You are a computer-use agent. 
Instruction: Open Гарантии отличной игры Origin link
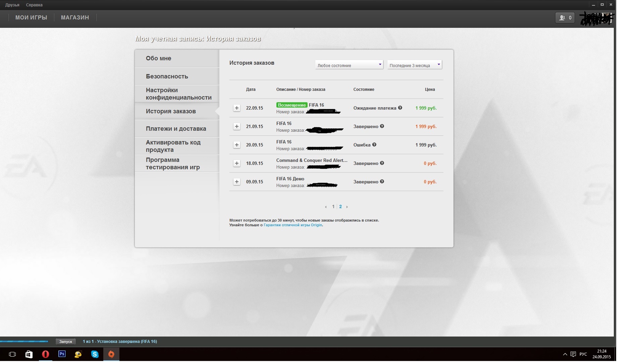[293, 225]
